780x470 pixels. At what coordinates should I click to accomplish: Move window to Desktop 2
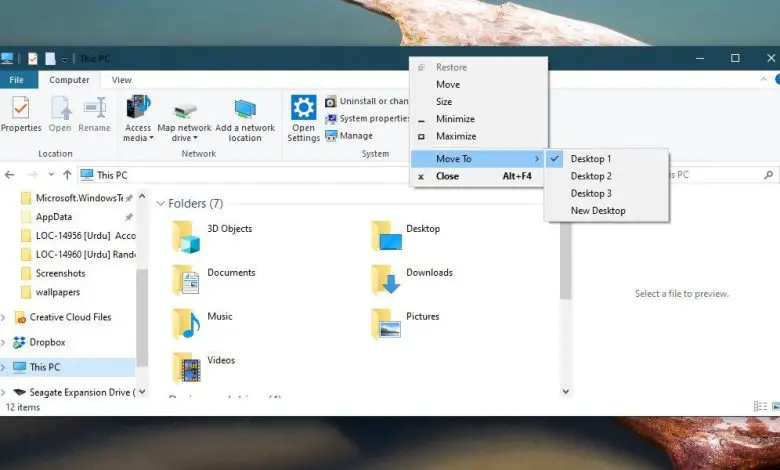tap(606, 176)
